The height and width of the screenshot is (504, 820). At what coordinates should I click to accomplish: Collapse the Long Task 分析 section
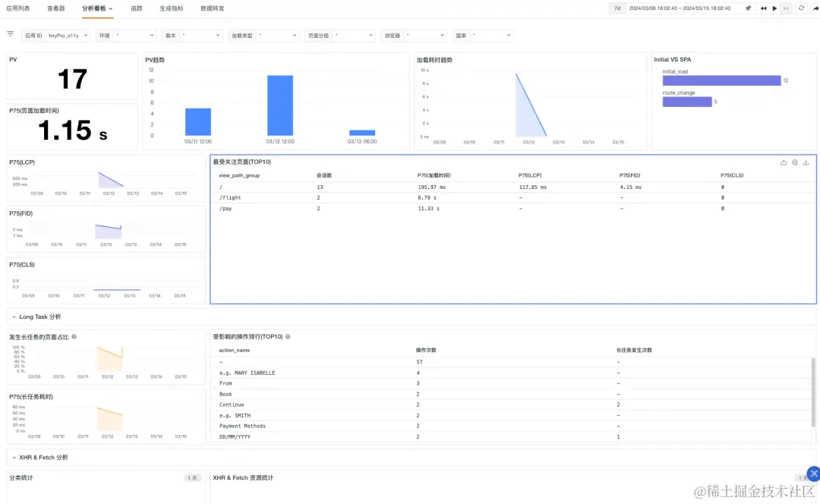click(x=36, y=317)
